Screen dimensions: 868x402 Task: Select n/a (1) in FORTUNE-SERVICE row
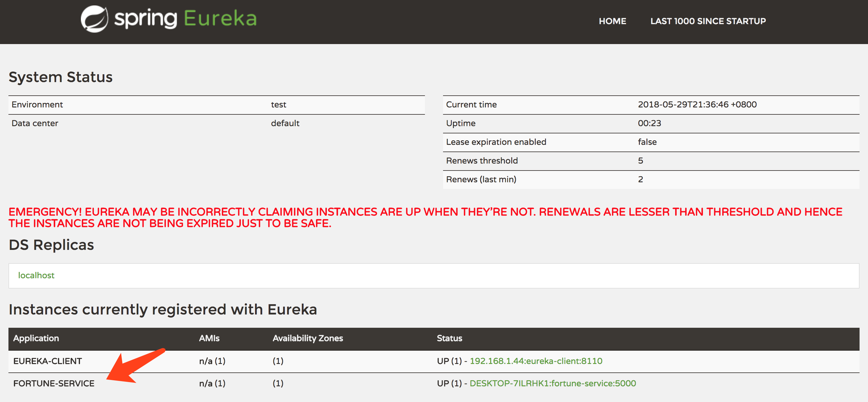tap(212, 383)
